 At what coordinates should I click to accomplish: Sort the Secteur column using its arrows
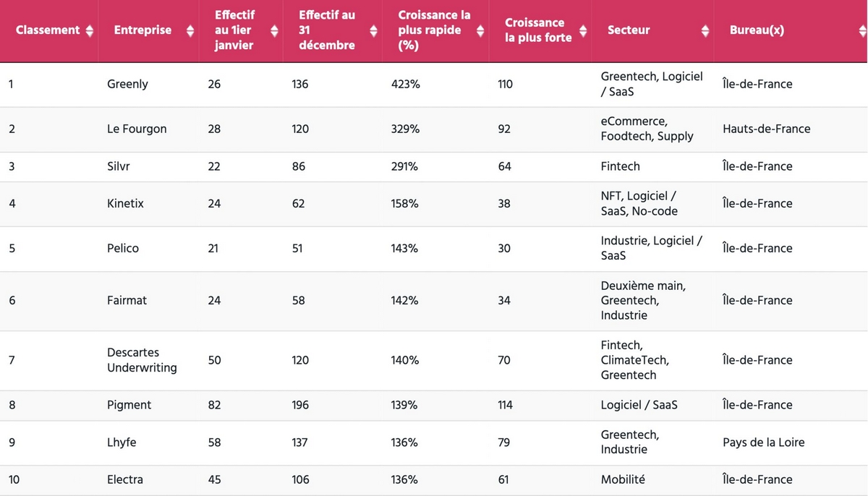pyautogui.click(x=705, y=30)
